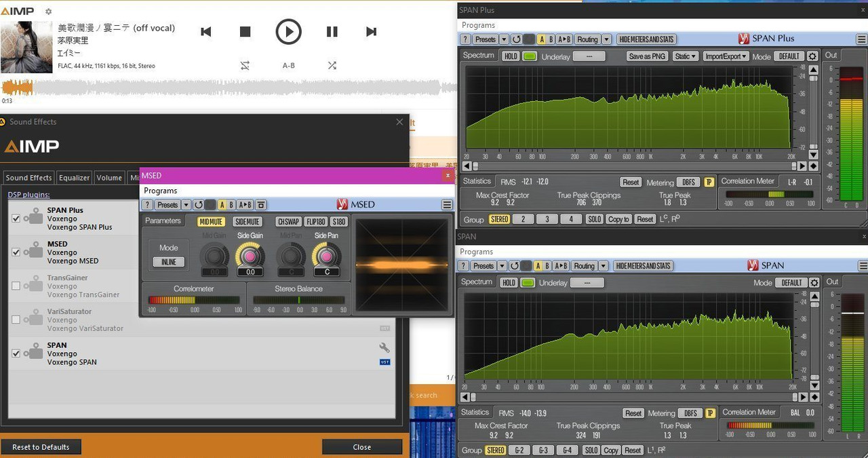The height and width of the screenshot is (458, 868).
Task: Pause the current AIMP track
Action: (332, 31)
